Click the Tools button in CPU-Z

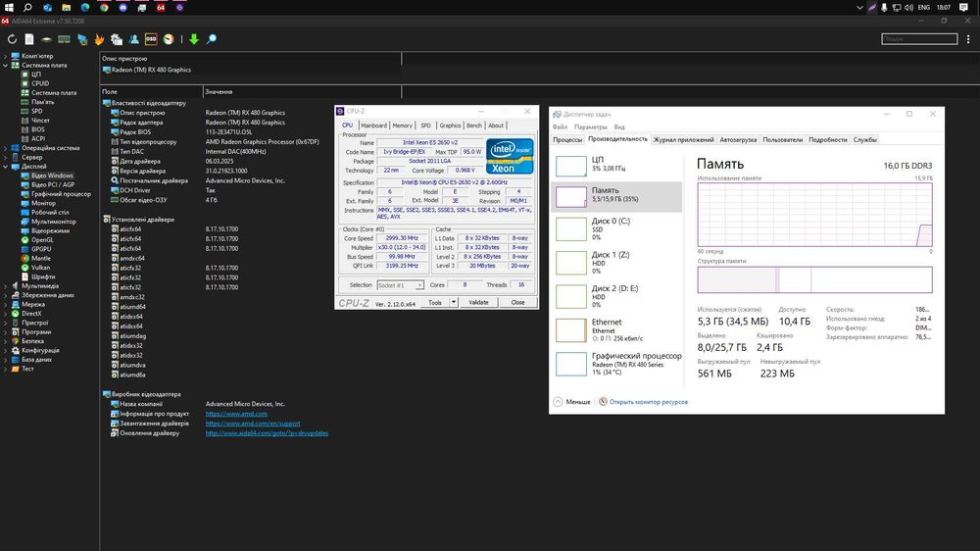[x=435, y=302]
